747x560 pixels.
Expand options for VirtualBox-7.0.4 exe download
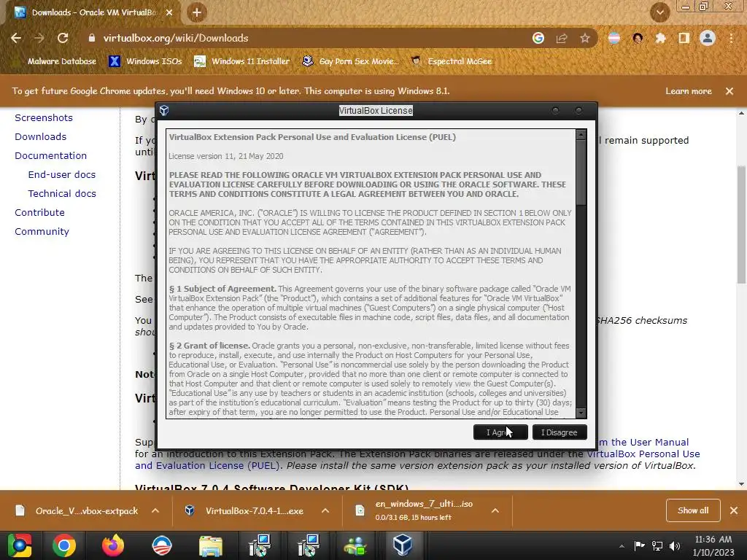pos(325,510)
